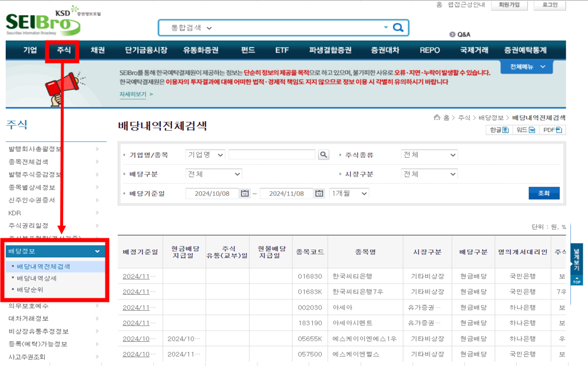Click the magnifier icon in top search bar
The width and height of the screenshot is (588, 366).
tap(398, 27)
